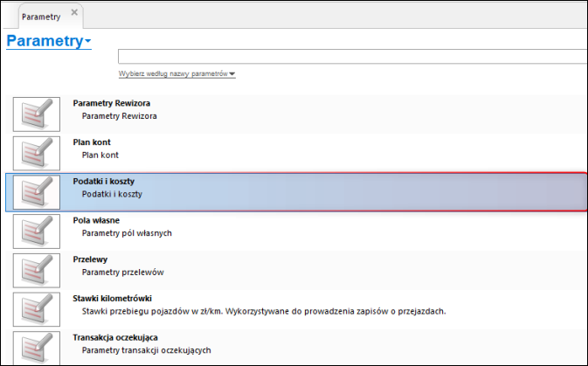
Task: Close the Parametry tab
Action: 74,12
